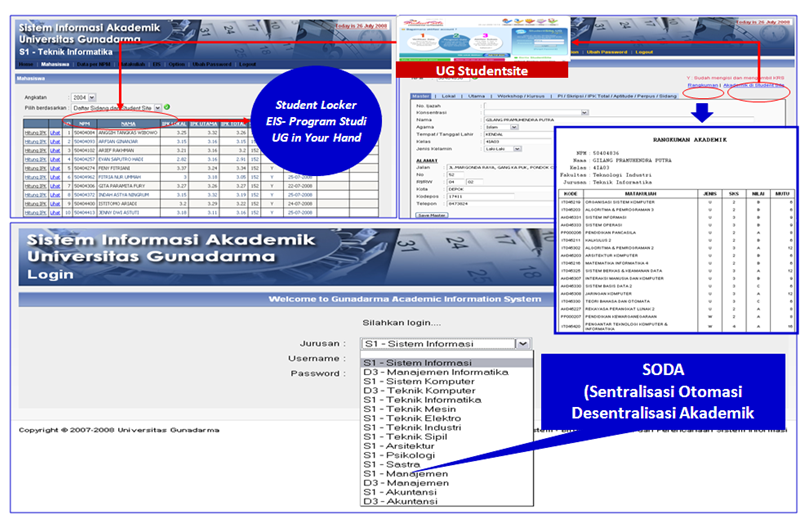The height and width of the screenshot is (517, 805).
Task: Click the Kelas field showing 4IA03
Action: coord(519,141)
